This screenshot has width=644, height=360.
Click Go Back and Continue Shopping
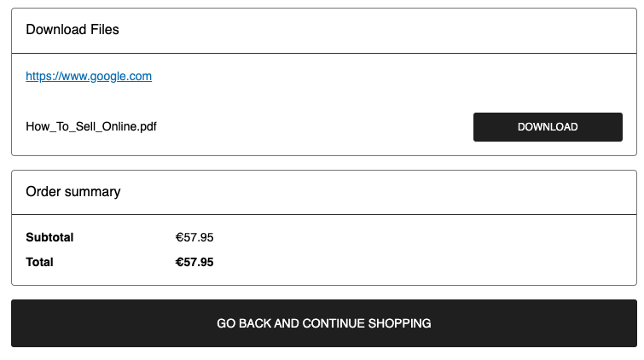(x=323, y=323)
